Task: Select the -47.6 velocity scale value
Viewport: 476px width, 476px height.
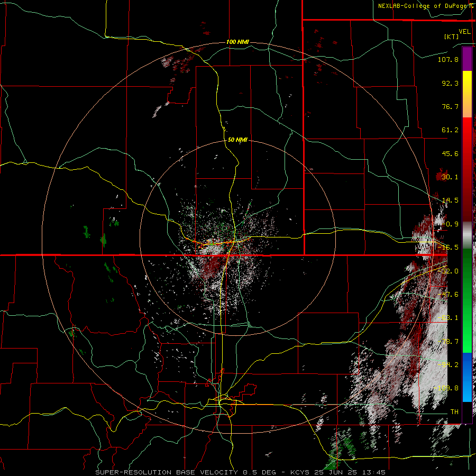Action: point(448,295)
